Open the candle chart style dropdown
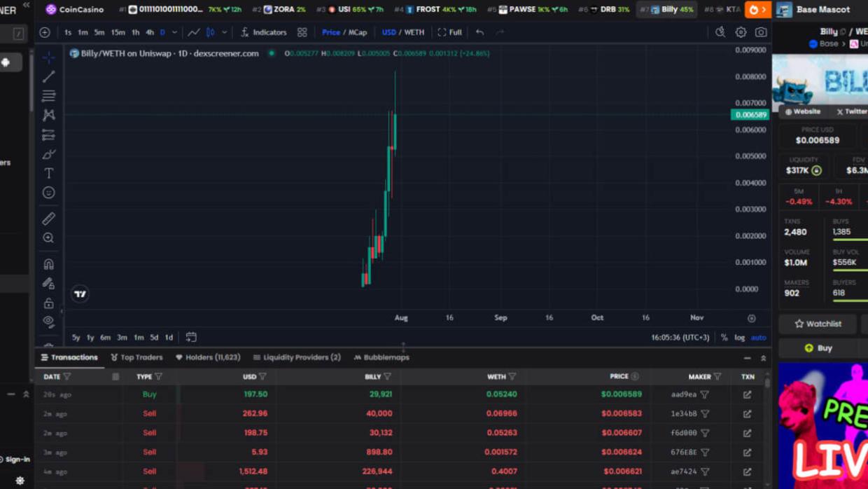 click(224, 32)
